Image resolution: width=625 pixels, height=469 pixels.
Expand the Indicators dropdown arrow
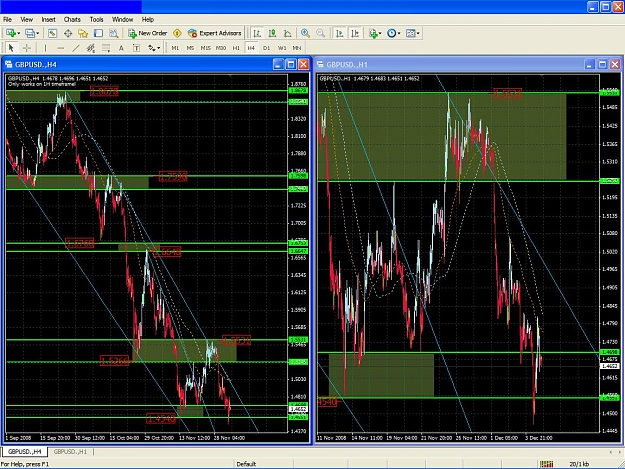pyautogui.click(x=380, y=33)
